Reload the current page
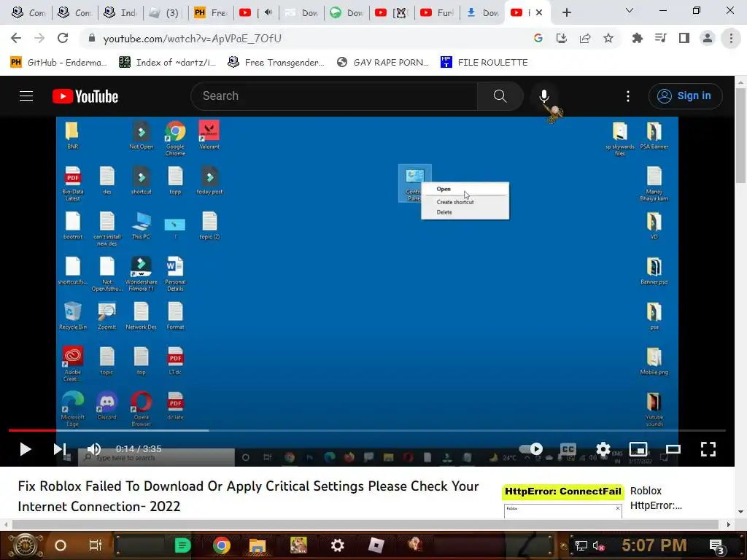 [63, 38]
